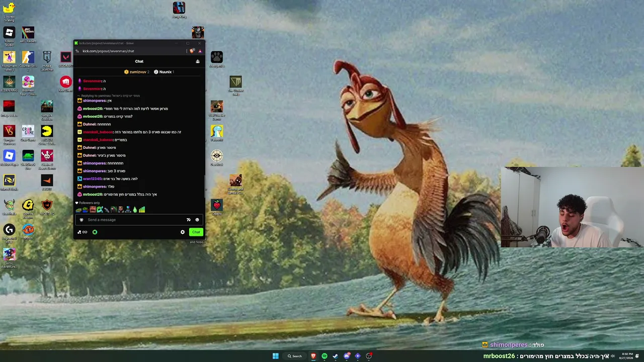The image size is (644, 362).
Task: Open the Palworld desktop shortcut
Action: pos(217,134)
